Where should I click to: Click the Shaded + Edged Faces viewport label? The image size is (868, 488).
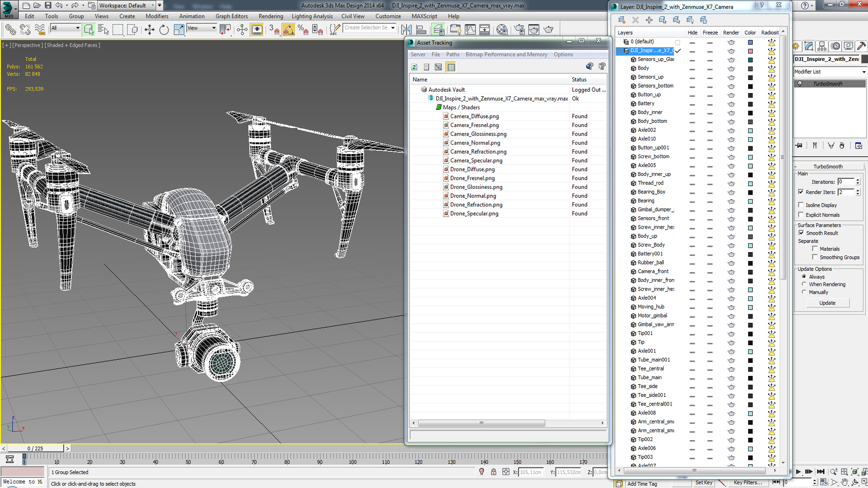[72, 45]
